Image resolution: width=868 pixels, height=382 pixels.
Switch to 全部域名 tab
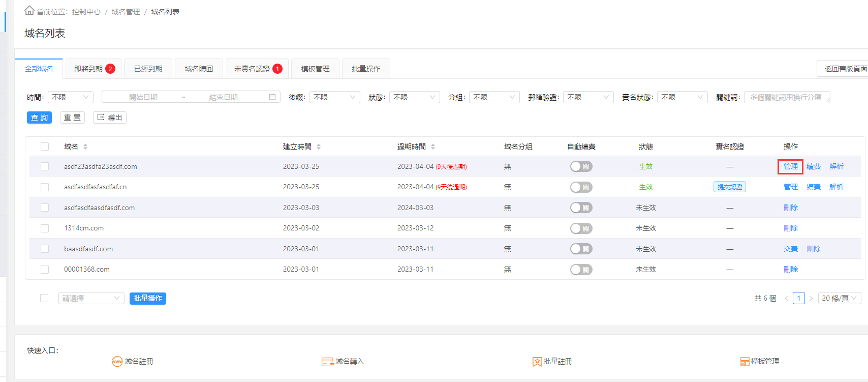(x=39, y=69)
